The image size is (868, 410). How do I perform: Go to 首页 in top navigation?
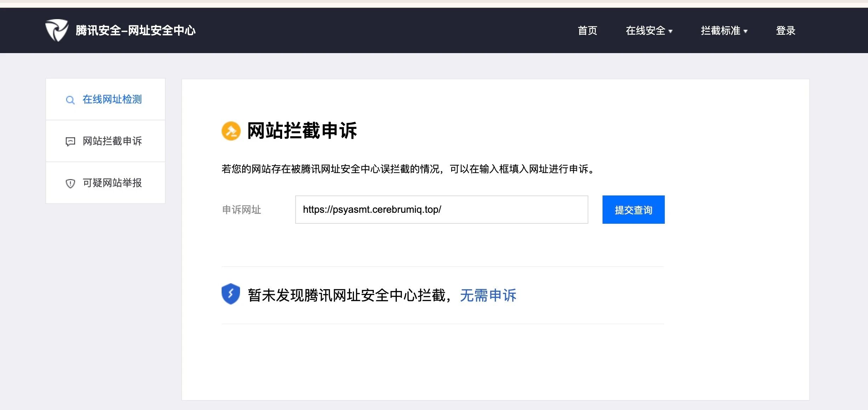click(x=587, y=31)
